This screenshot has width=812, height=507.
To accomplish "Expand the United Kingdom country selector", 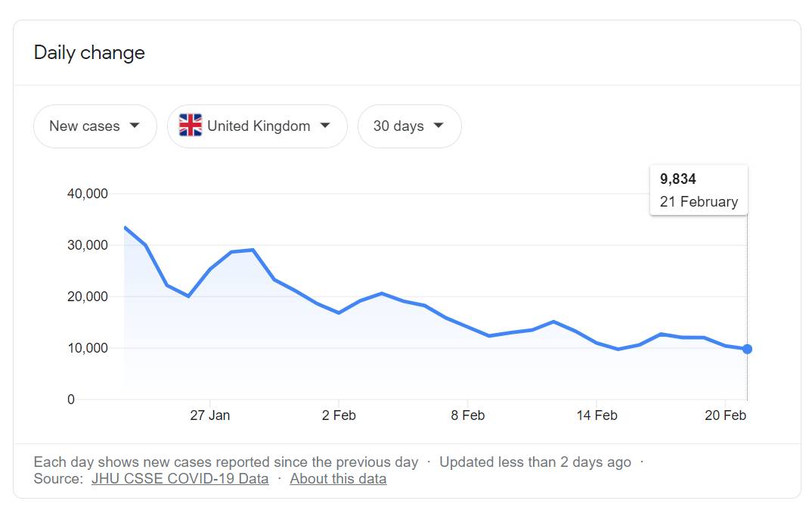I will click(x=257, y=126).
